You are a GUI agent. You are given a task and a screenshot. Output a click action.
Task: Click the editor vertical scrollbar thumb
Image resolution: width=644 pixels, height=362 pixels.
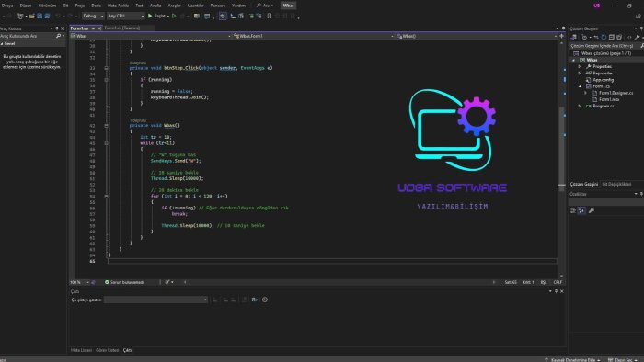561,148
